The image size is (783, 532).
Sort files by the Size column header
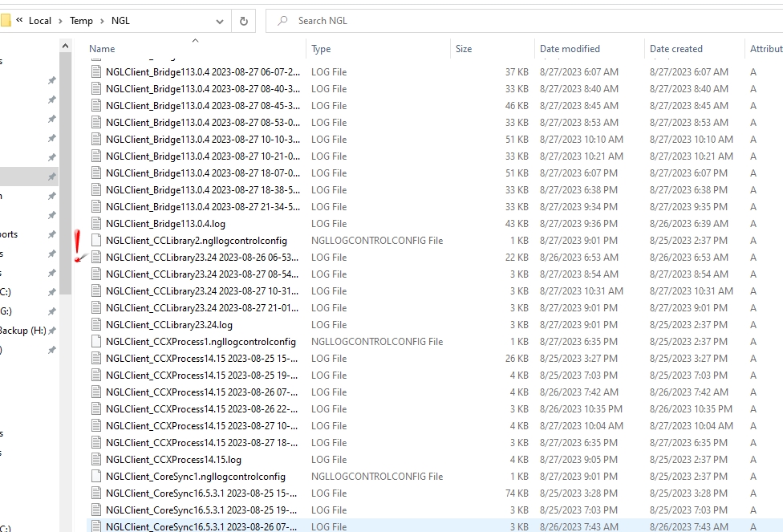tap(465, 48)
